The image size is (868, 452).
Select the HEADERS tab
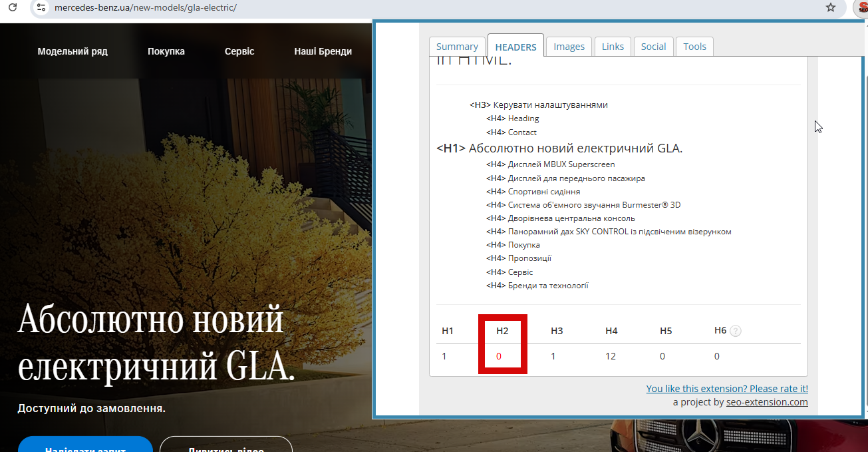click(x=515, y=46)
